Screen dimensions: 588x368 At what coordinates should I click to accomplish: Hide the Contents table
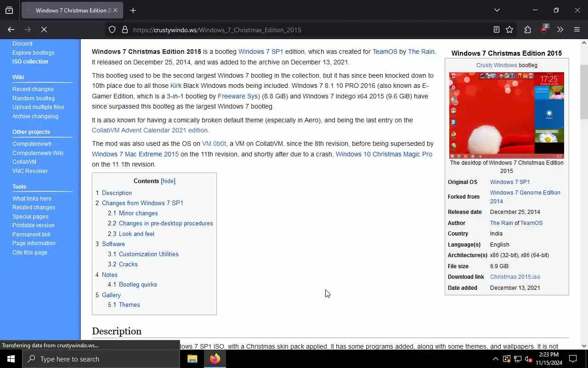pyautogui.click(x=168, y=181)
